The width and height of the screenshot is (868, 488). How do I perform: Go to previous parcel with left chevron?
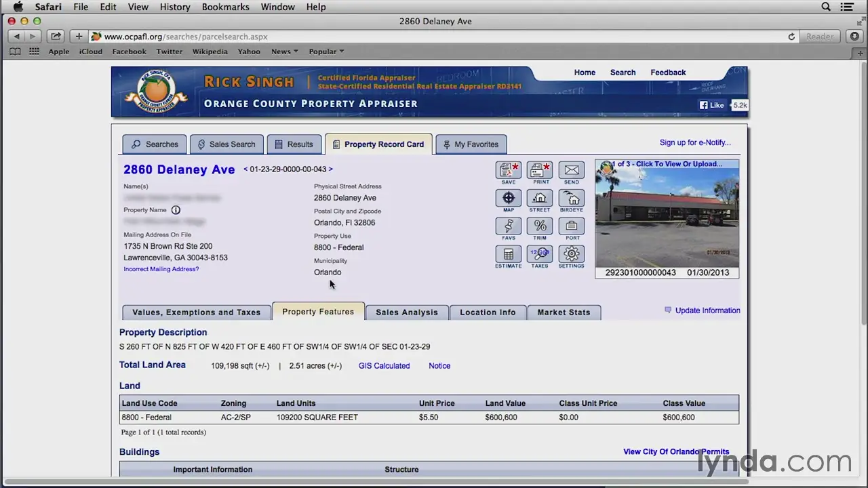coord(245,169)
